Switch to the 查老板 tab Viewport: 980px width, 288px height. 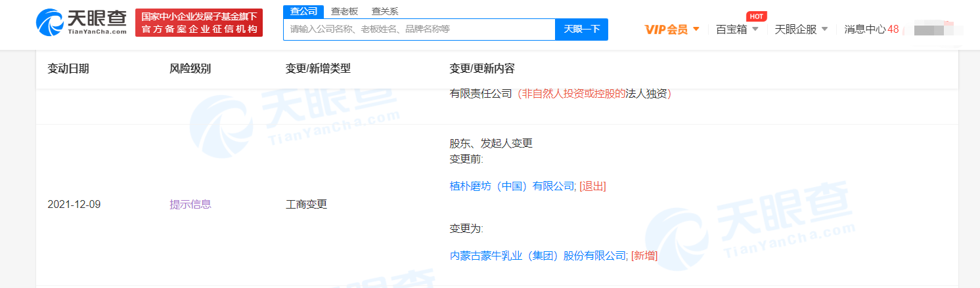(x=344, y=11)
